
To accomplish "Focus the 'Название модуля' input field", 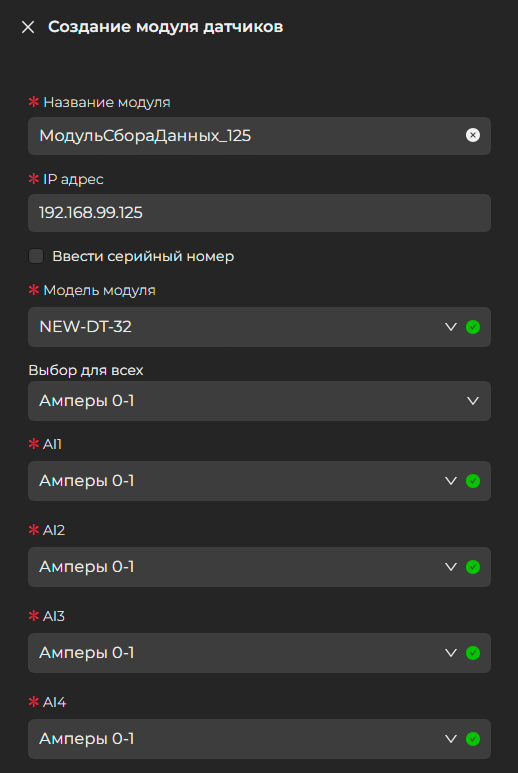I will coord(259,136).
